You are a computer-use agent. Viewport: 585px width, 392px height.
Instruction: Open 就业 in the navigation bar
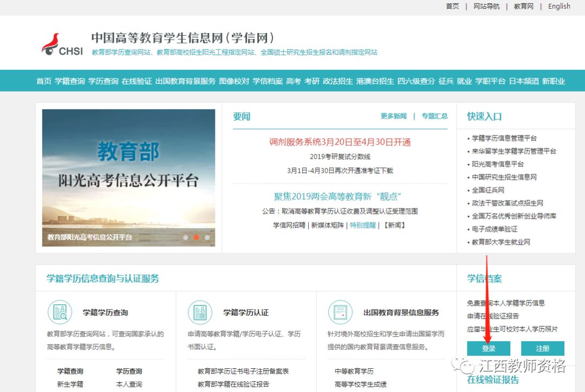pos(464,81)
